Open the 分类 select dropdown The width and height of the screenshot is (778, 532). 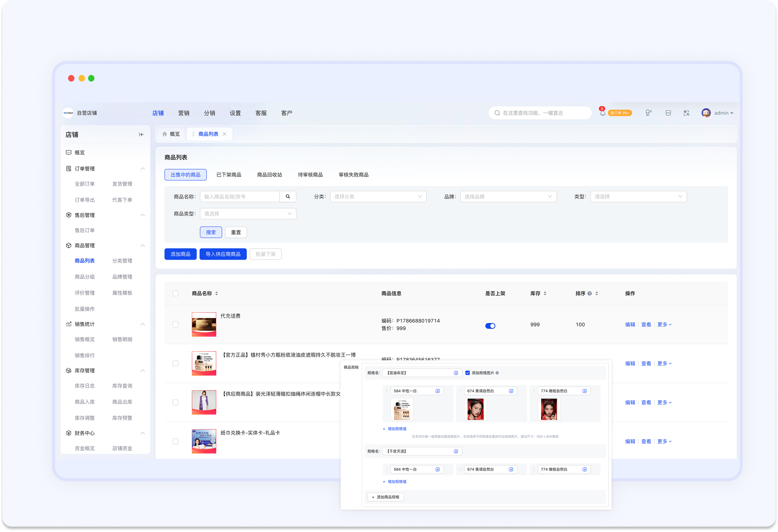378,197
